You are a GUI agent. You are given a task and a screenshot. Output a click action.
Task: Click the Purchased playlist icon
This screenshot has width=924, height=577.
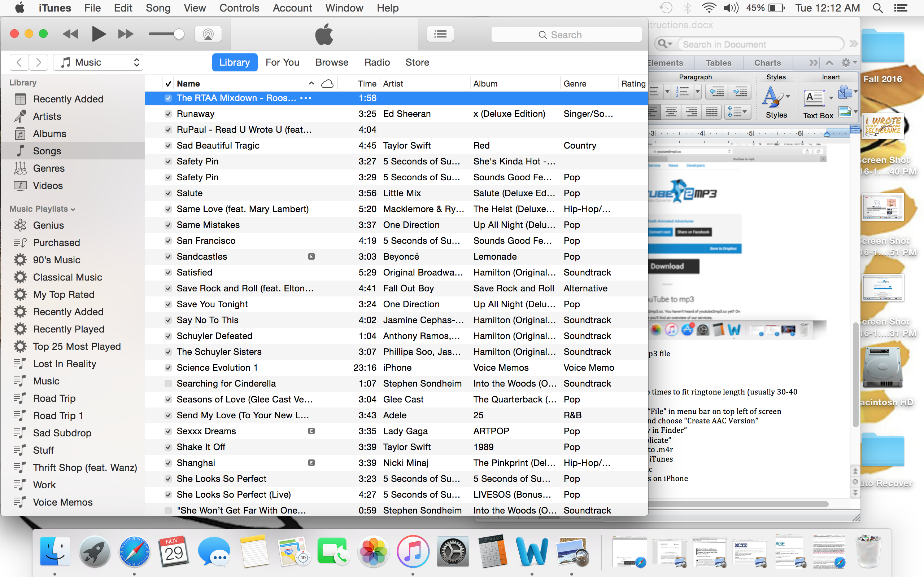pyautogui.click(x=19, y=242)
